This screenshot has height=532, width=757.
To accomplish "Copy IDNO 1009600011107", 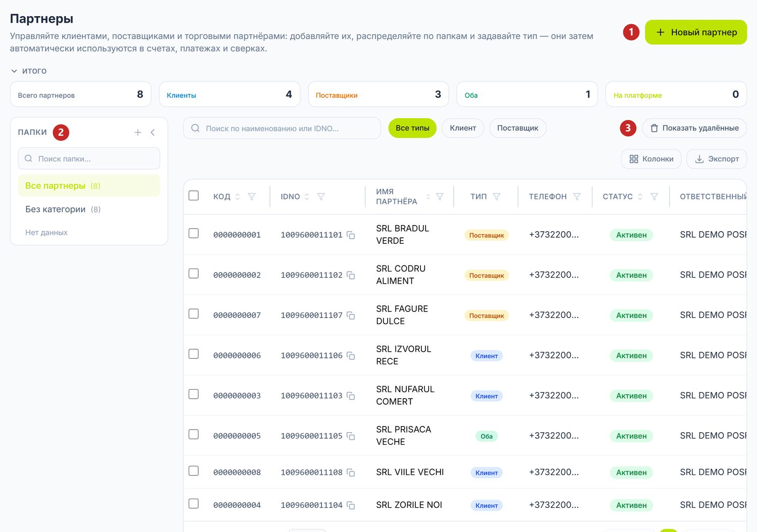I will [x=351, y=315].
